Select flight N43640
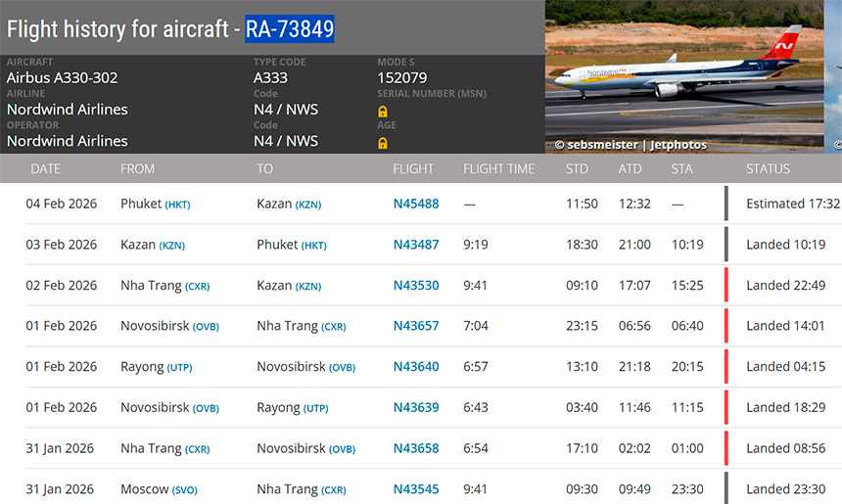 coord(416,367)
